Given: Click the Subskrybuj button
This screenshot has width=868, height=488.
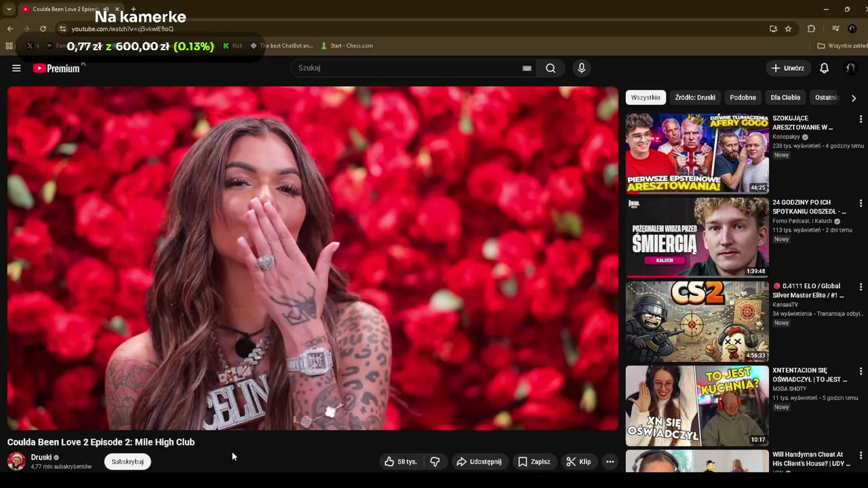Looking at the screenshot, I should (127, 462).
